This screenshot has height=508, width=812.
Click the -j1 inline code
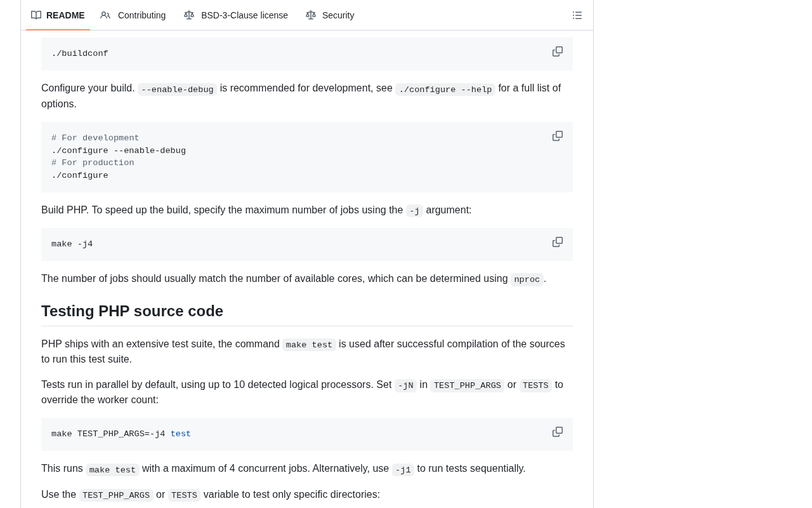403,470
